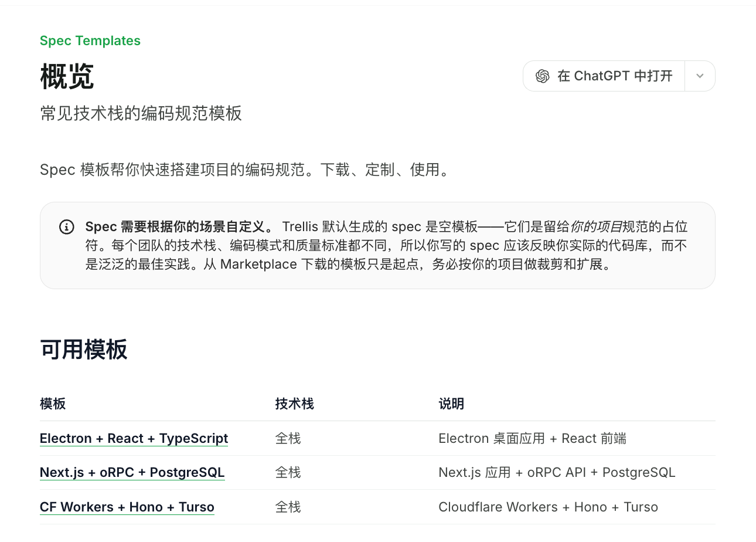756x542 pixels.
Task: Click the 概览 page title
Action: click(x=67, y=77)
